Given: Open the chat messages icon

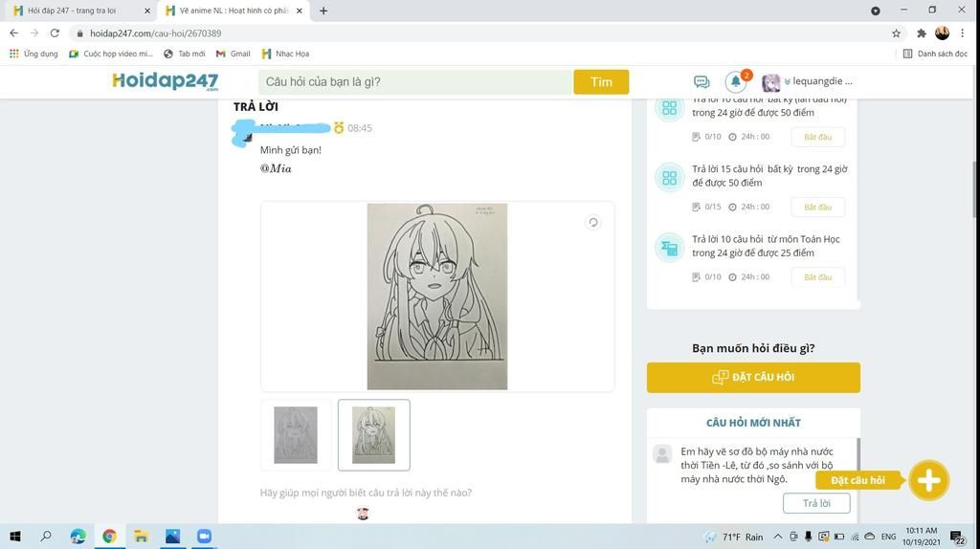Looking at the screenshot, I should [702, 82].
